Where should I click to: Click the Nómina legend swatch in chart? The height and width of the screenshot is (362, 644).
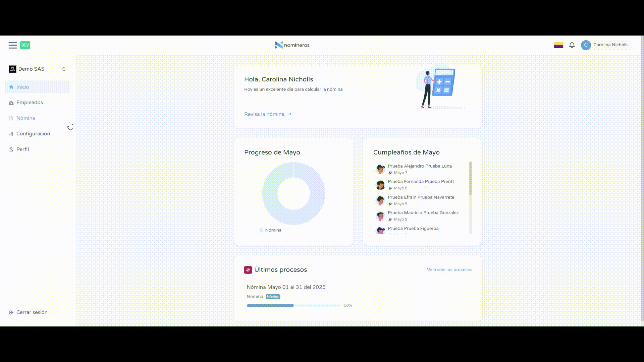261,230
